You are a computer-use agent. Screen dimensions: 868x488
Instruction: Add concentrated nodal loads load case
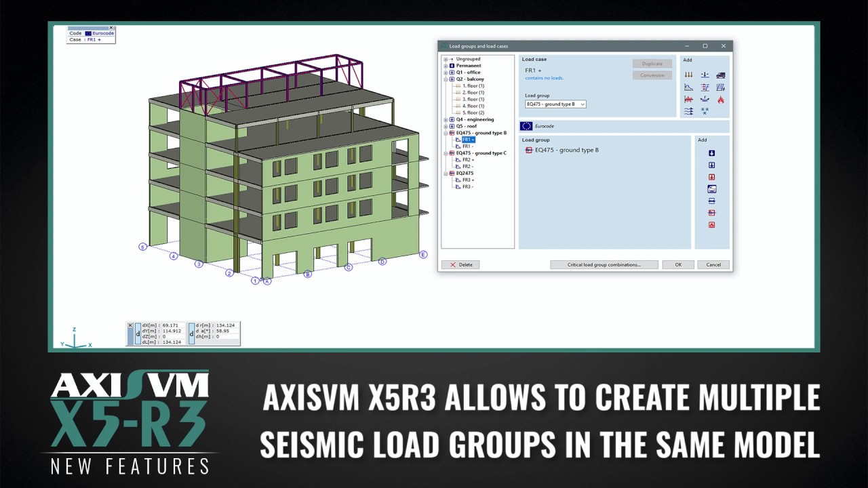(x=688, y=75)
